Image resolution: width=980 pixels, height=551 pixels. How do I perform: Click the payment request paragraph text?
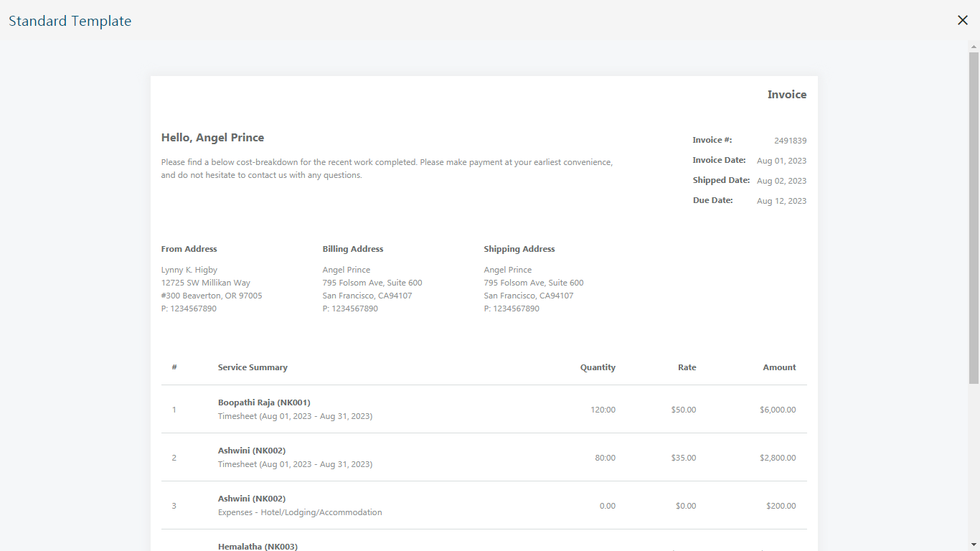tap(387, 169)
